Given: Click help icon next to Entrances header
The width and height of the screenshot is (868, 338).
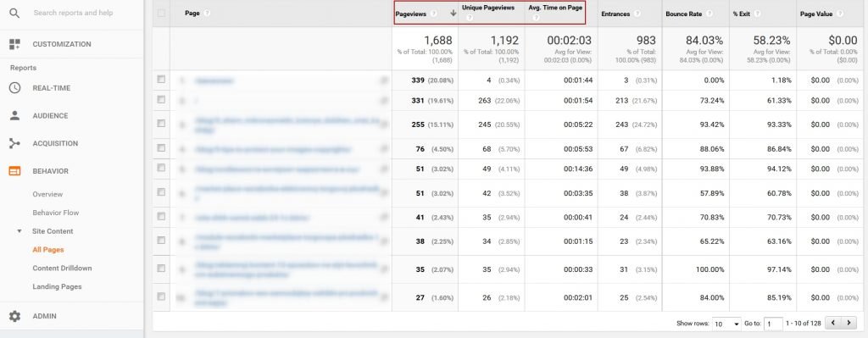Looking at the screenshot, I should click(x=637, y=14).
